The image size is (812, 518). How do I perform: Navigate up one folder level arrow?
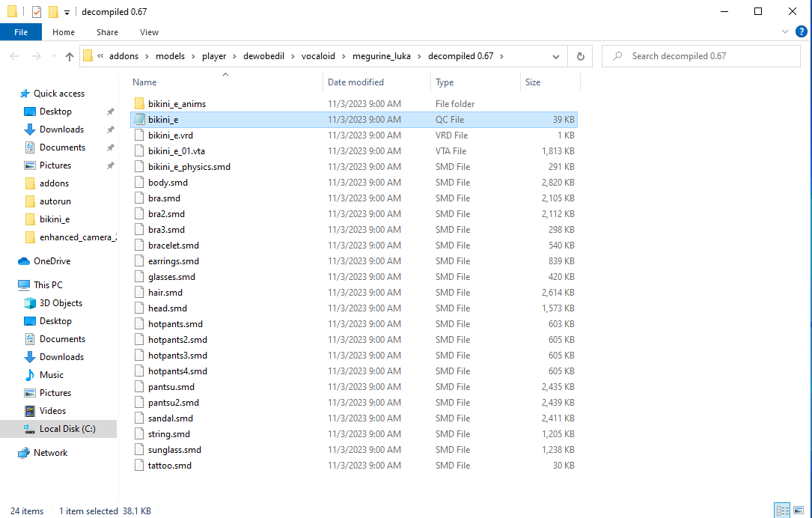coord(70,56)
